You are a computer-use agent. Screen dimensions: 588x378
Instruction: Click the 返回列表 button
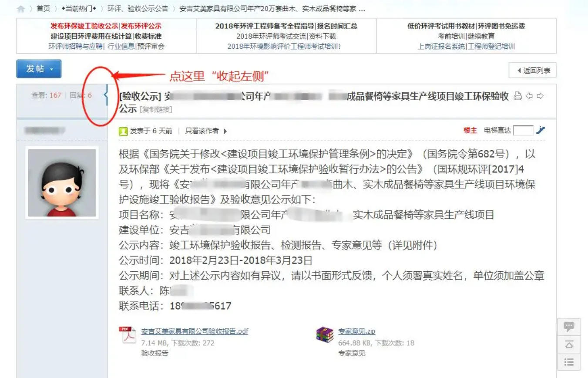pyautogui.click(x=533, y=71)
